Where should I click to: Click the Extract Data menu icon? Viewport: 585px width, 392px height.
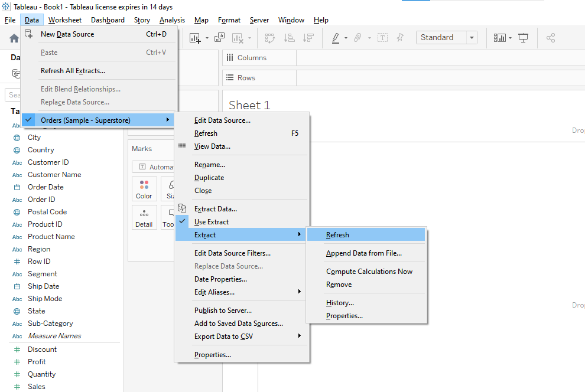(182, 208)
